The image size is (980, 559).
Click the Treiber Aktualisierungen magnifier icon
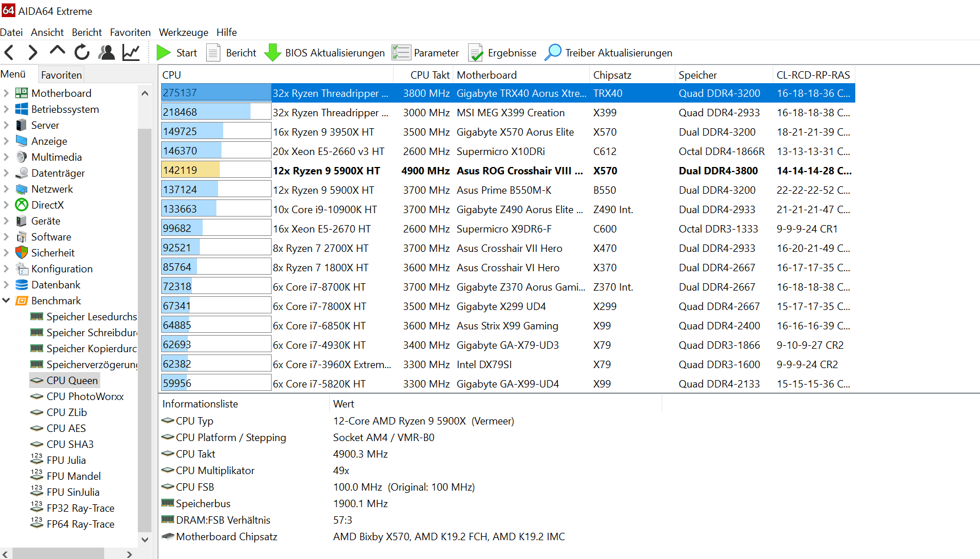(x=553, y=52)
